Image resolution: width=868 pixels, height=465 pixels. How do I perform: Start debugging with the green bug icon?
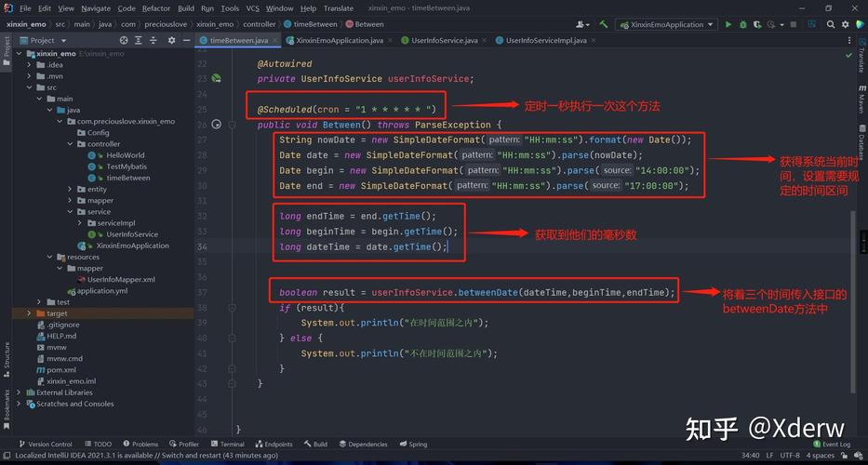[743, 24]
